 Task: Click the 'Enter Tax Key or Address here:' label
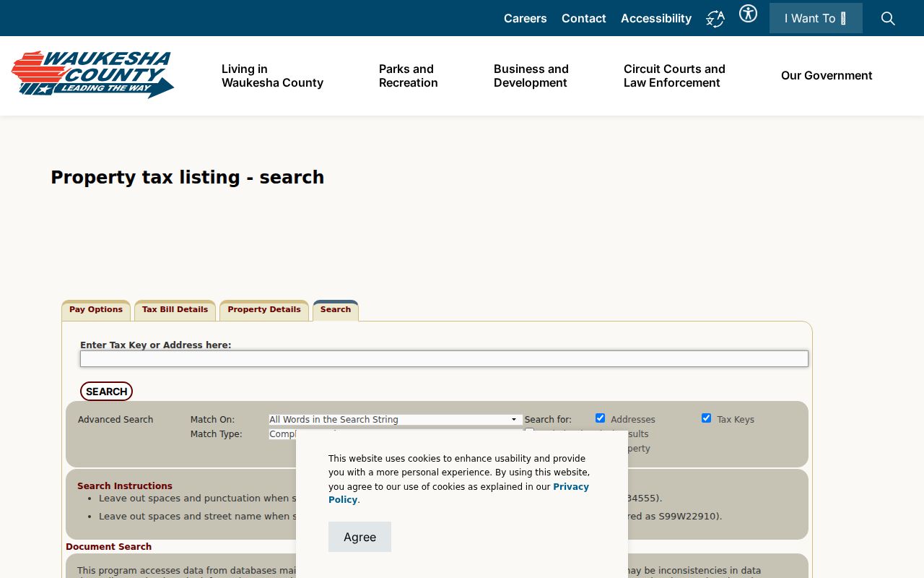tap(156, 345)
